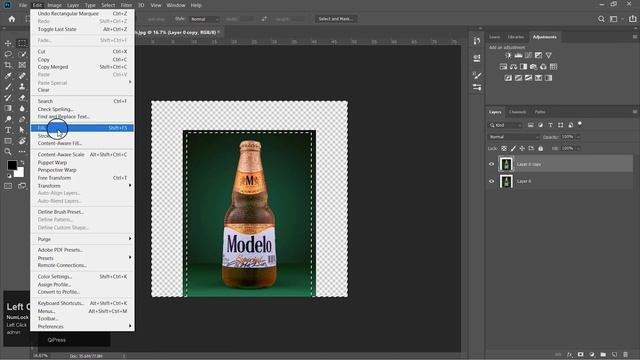The width and height of the screenshot is (640, 360).
Task: Toggle lock image pixels
Action: (x=513, y=149)
